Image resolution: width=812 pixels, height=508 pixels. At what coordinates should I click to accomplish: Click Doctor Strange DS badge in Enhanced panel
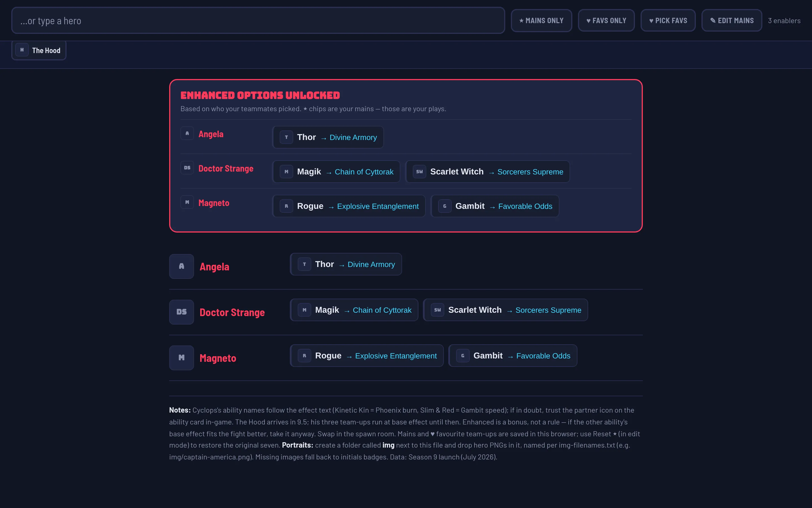click(187, 168)
